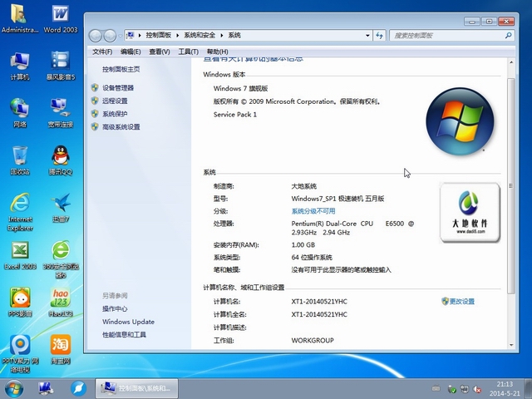The height and width of the screenshot is (399, 532).
Task: Open the 查看(V) menu
Action: coord(160,52)
